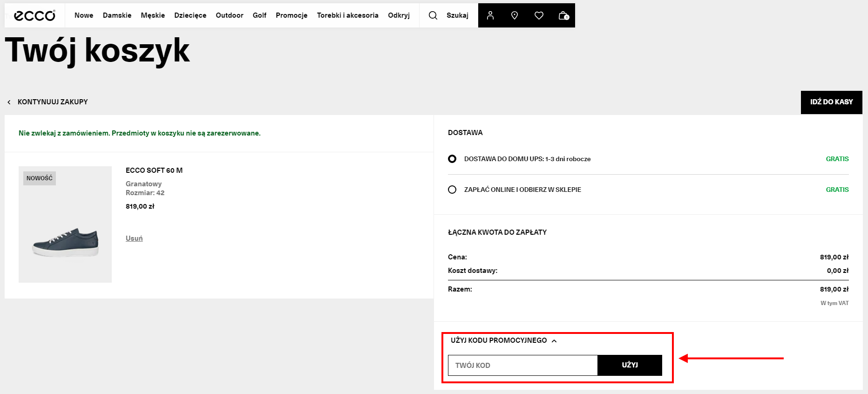868x394 pixels.
Task: Open Torebki i akcesoria menu
Action: click(x=347, y=15)
